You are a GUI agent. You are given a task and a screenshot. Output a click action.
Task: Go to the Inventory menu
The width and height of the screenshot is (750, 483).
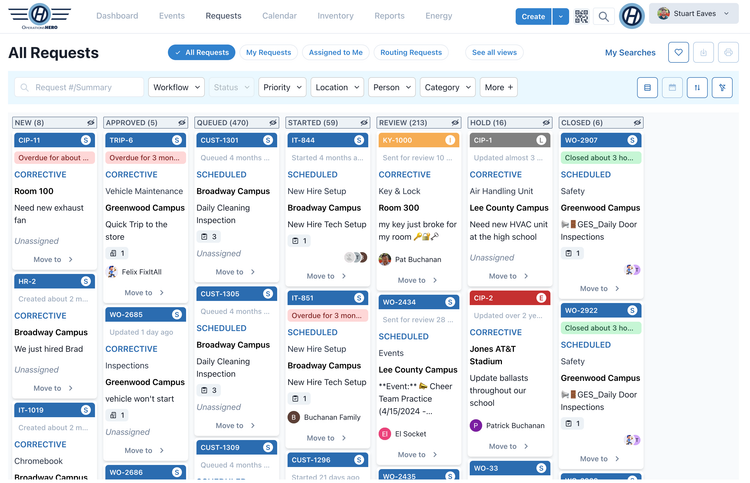(335, 16)
